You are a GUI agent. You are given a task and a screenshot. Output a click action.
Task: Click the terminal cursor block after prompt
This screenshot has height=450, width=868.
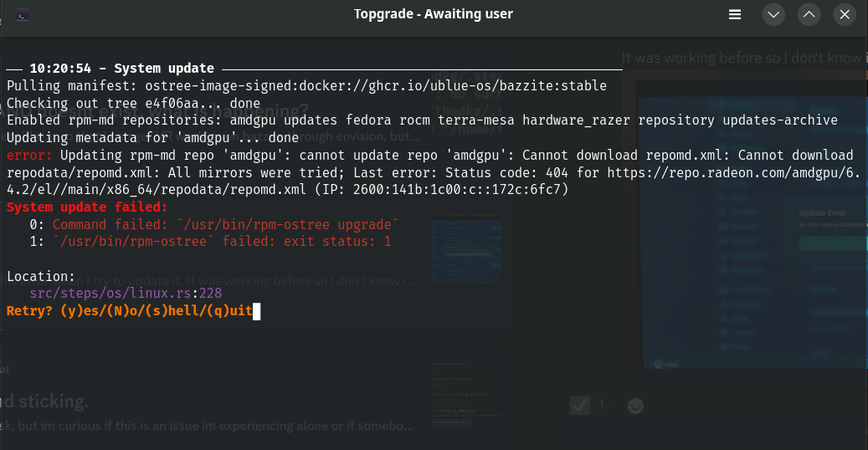(257, 311)
